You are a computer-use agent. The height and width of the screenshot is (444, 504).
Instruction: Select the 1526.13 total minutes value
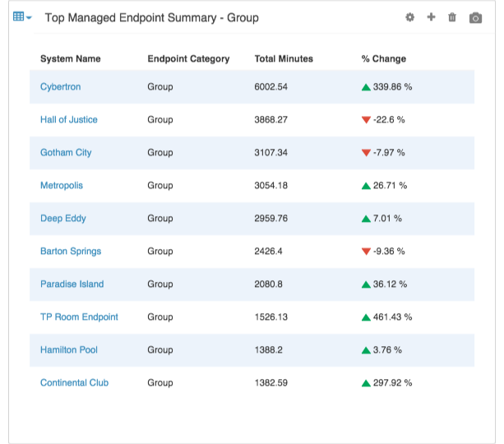tap(271, 317)
